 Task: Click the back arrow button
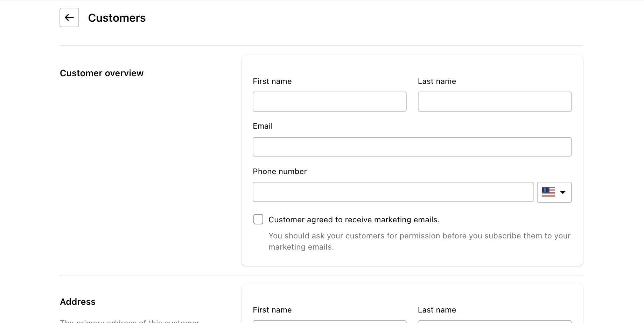tap(69, 17)
